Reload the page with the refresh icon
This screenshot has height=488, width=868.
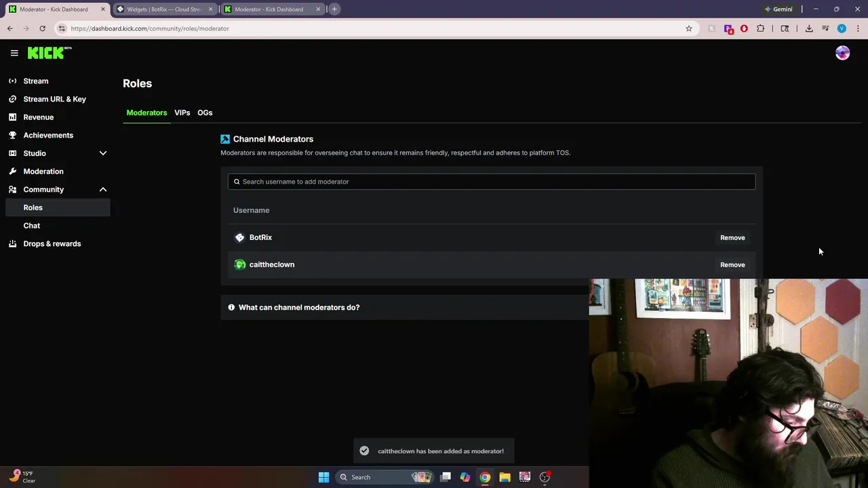(42, 28)
